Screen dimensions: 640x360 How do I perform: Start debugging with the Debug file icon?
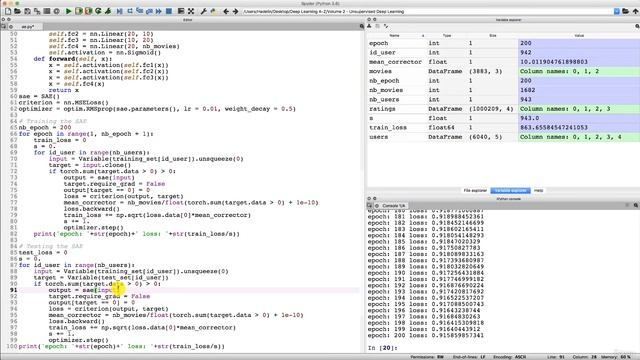tap(119, 11)
